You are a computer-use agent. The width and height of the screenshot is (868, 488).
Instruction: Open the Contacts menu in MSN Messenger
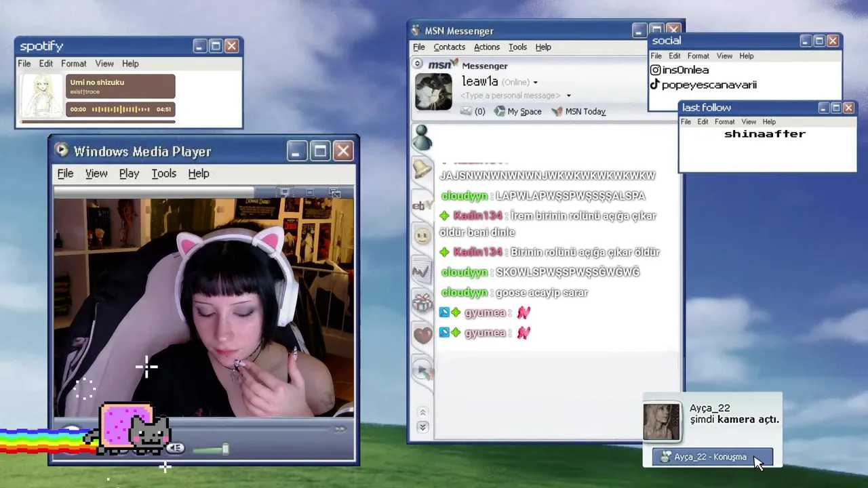450,47
